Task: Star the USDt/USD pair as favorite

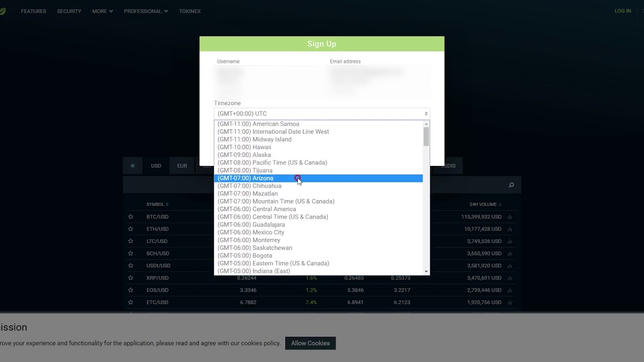Action: pyautogui.click(x=131, y=265)
